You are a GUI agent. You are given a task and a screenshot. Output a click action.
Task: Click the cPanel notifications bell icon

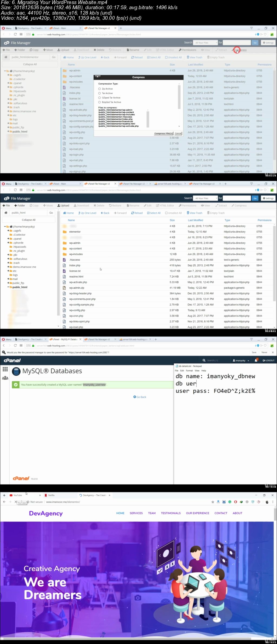click(x=256, y=360)
